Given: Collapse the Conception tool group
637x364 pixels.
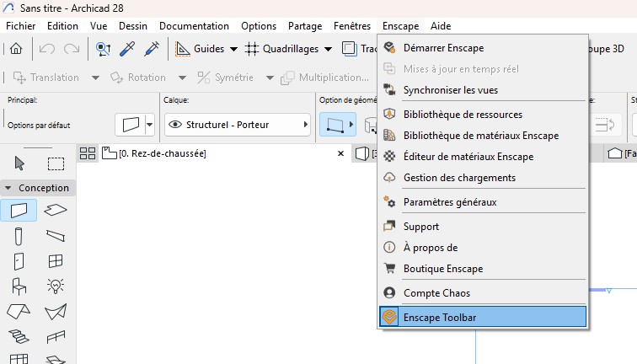Looking at the screenshot, I should pyautogui.click(x=8, y=188).
